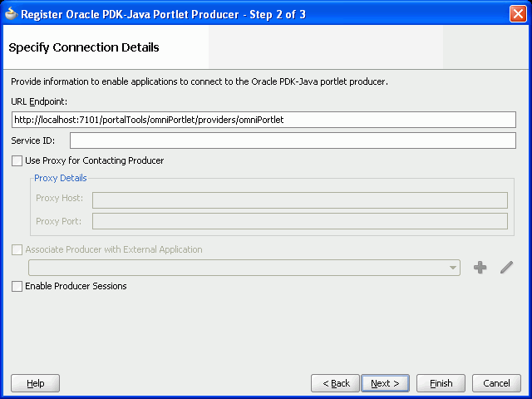Open the external application dropdown list

(x=244, y=268)
